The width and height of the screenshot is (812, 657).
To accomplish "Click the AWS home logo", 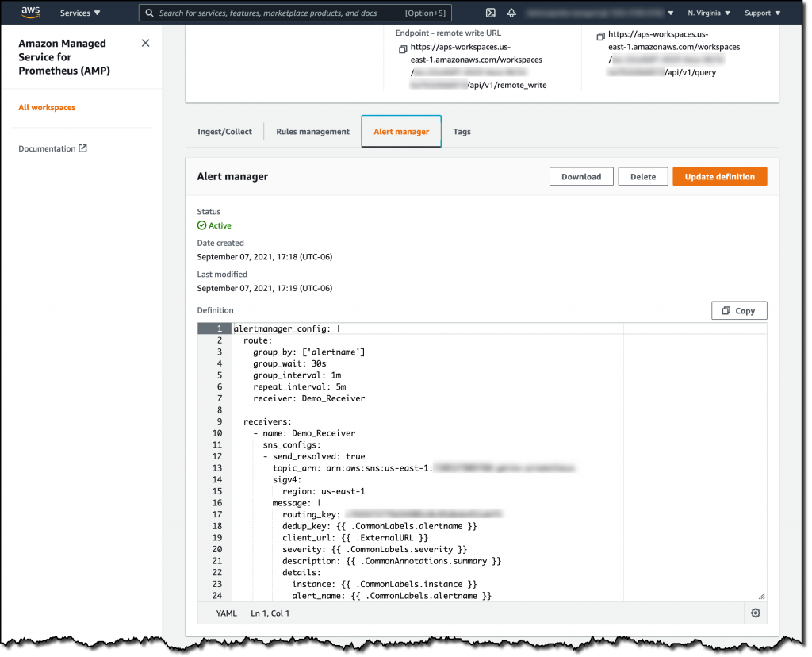I will [x=30, y=12].
